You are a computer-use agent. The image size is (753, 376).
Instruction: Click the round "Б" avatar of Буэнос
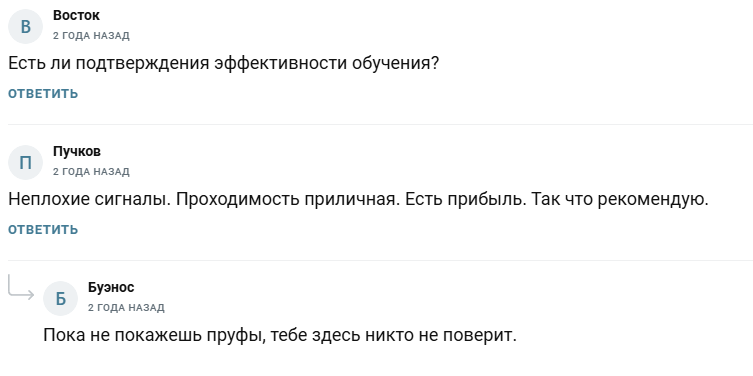(61, 298)
